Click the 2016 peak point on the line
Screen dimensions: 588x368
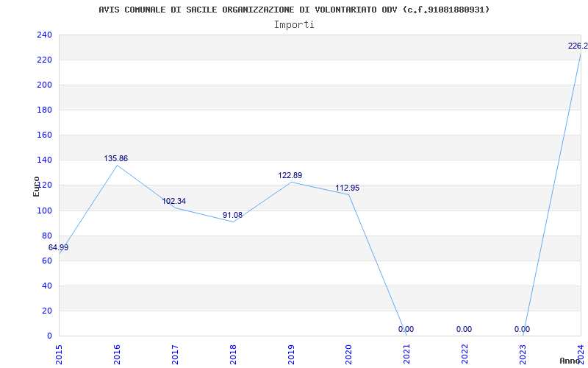(117, 165)
